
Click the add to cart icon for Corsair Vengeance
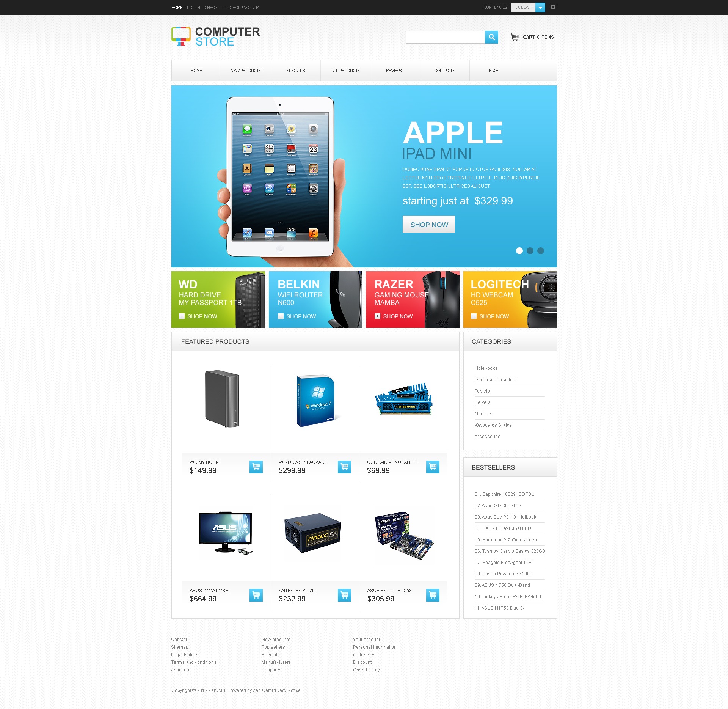tap(433, 466)
